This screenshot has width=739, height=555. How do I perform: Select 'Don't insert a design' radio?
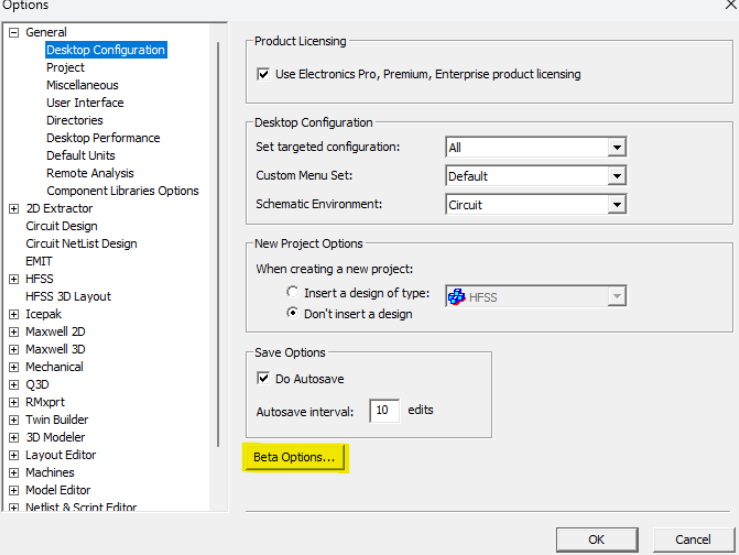292,313
